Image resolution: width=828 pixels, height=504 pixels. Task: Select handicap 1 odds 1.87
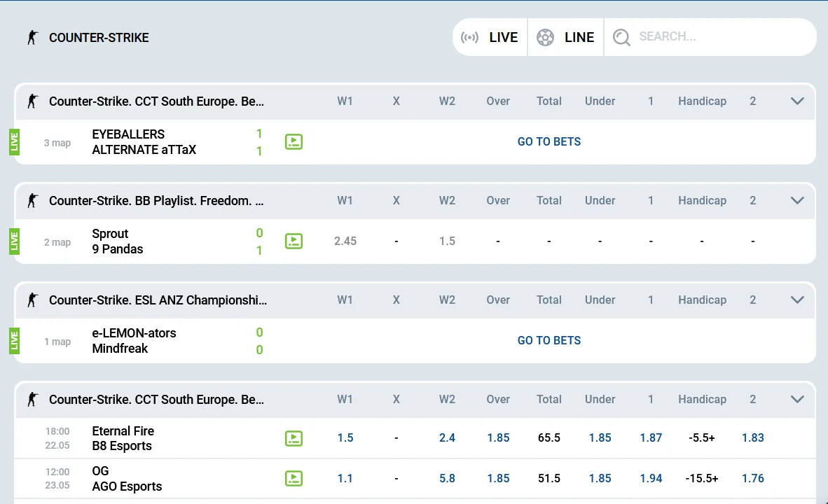(x=651, y=438)
